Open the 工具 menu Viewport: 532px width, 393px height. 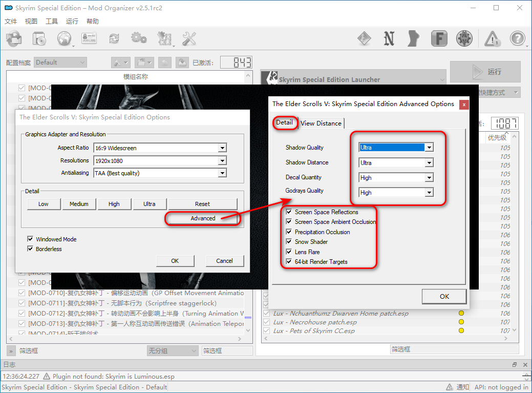pos(52,22)
